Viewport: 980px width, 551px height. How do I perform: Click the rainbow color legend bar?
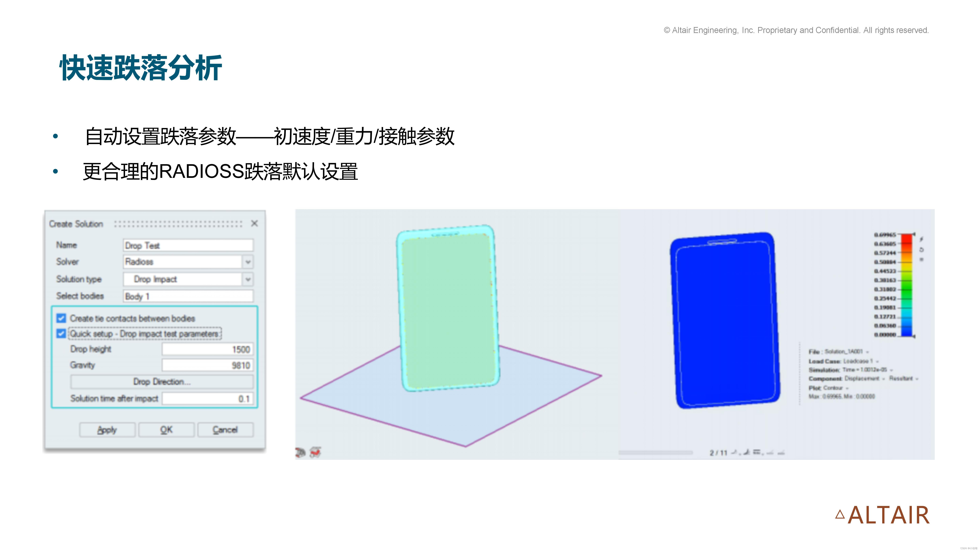(906, 285)
